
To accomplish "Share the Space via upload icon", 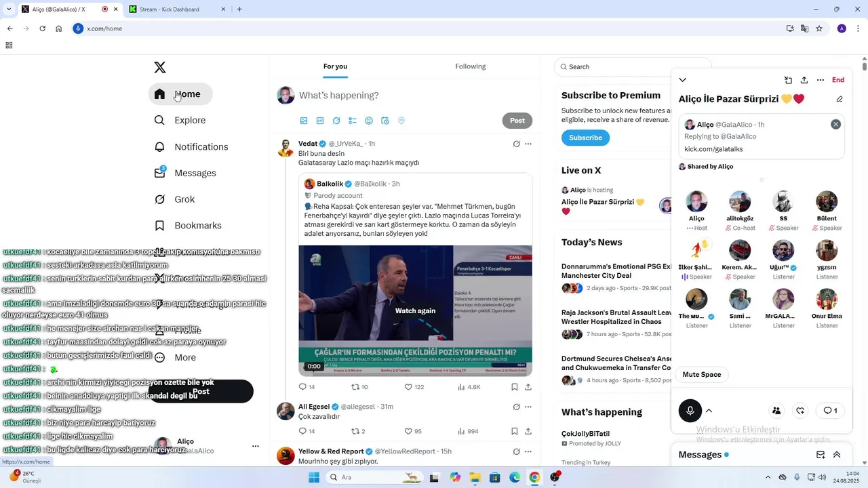I will point(804,80).
